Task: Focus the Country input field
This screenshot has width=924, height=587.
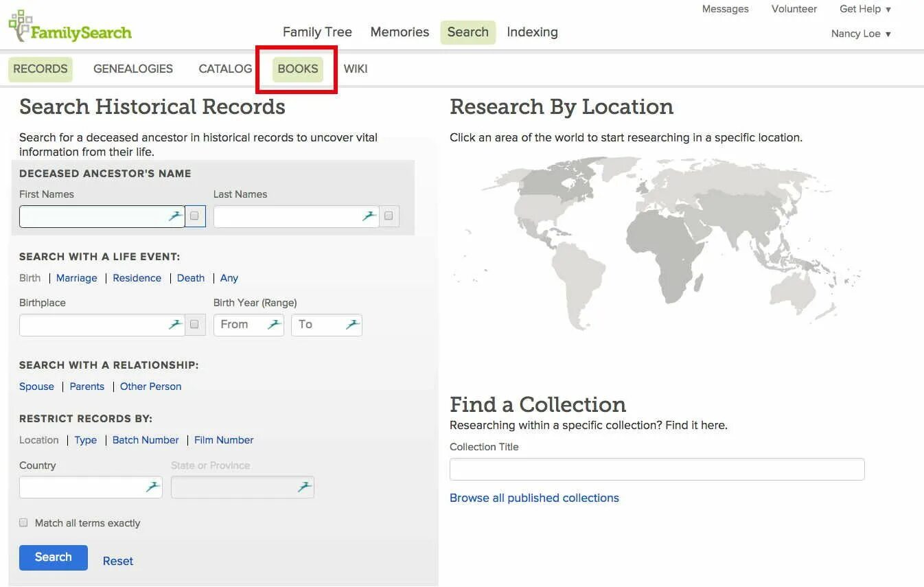Action: (x=91, y=487)
